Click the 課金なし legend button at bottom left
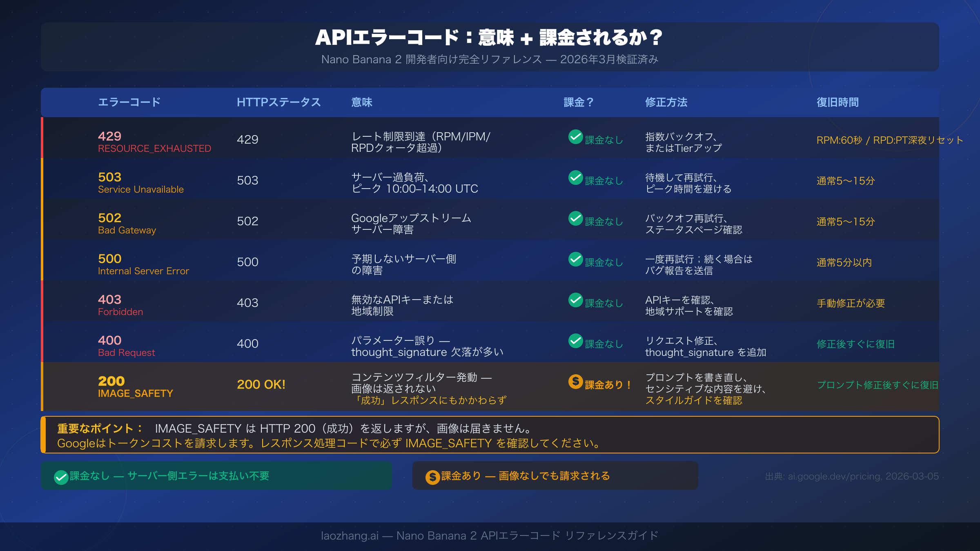This screenshot has height=551, width=980. [216, 475]
